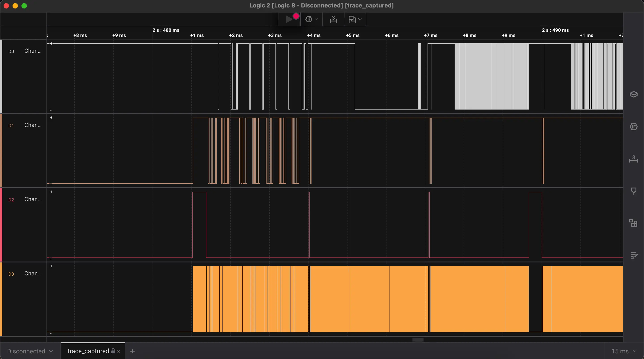
Task: Click the D0 channel name 'Chan...'
Action: pyautogui.click(x=33, y=51)
